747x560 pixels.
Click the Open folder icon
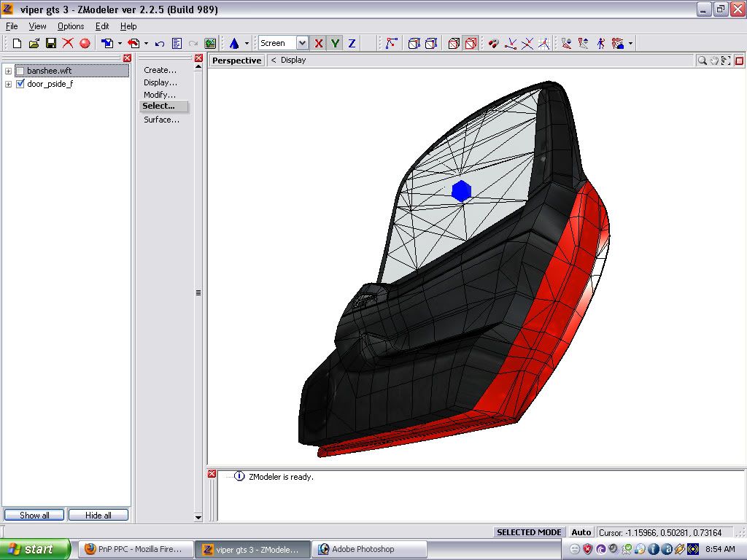pyautogui.click(x=34, y=44)
